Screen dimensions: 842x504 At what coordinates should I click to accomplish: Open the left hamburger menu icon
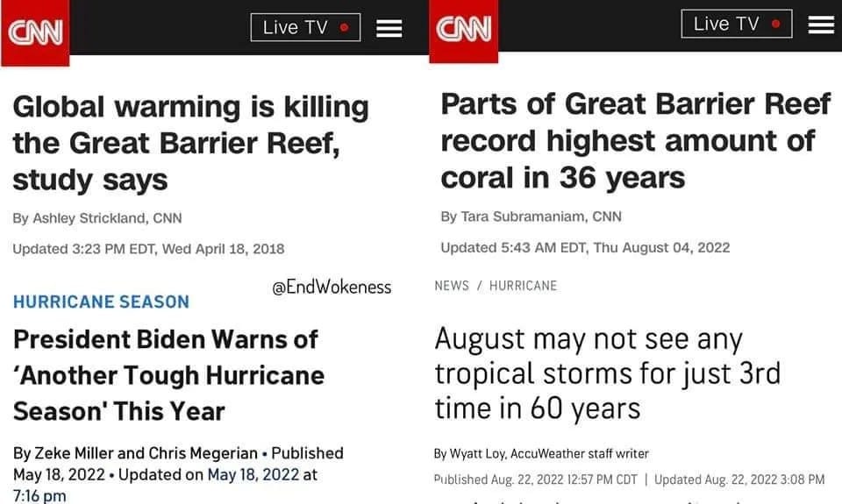click(x=389, y=28)
